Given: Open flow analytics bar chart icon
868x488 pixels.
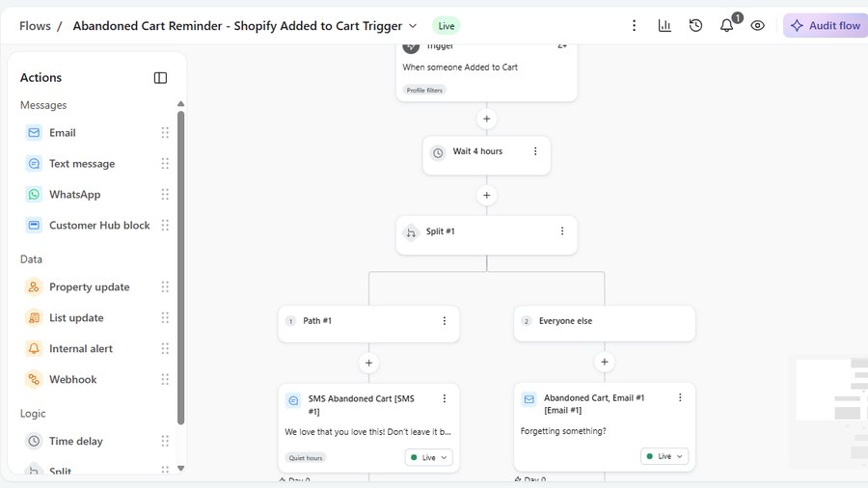Looking at the screenshot, I should click(665, 25).
